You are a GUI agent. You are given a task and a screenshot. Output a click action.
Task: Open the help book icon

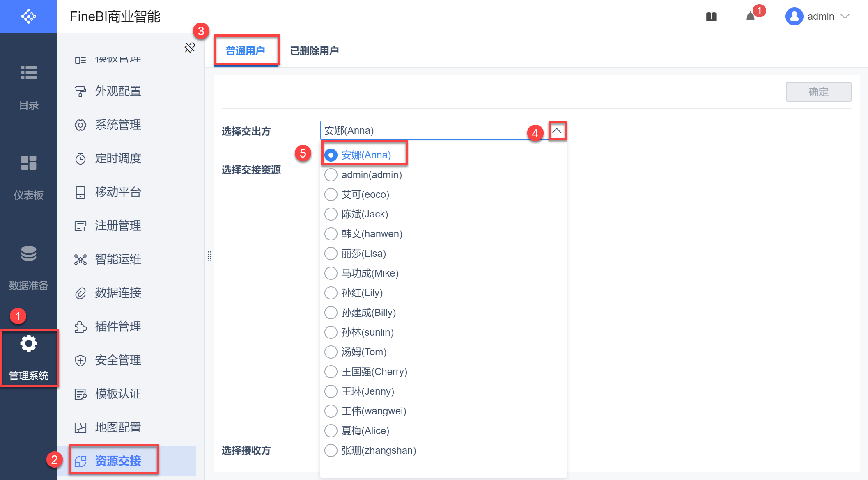(x=711, y=16)
